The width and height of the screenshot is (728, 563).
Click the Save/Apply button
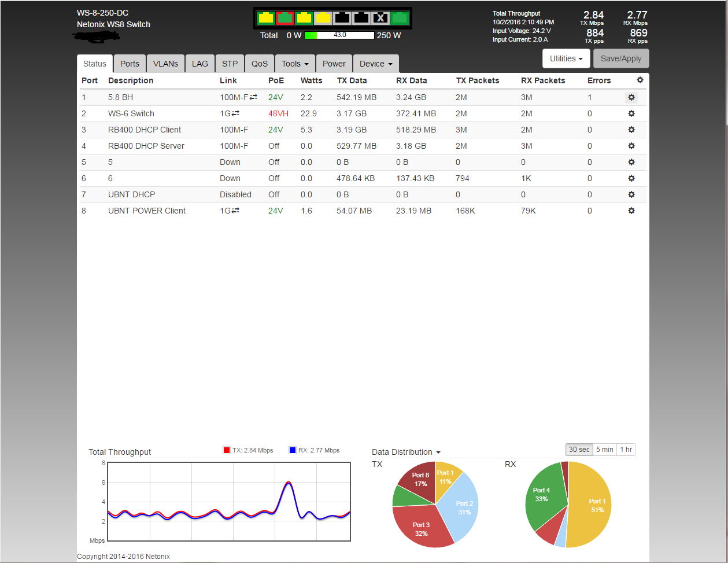(x=621, y=58)
